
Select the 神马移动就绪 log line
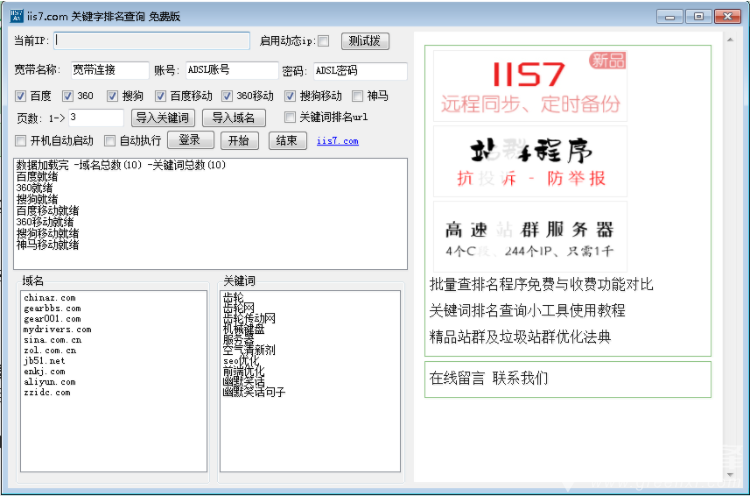[x=47, y=245]
